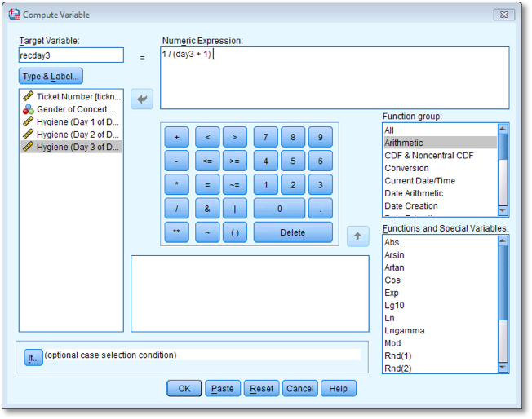Open Type & Label dialog

click(x=51, y=77)
